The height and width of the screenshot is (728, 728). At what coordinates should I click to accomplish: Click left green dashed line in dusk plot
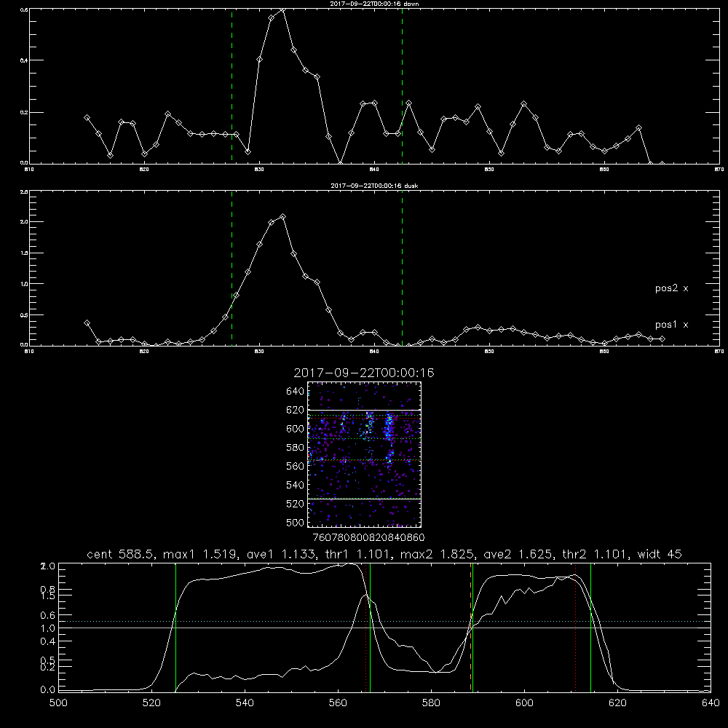232,268
